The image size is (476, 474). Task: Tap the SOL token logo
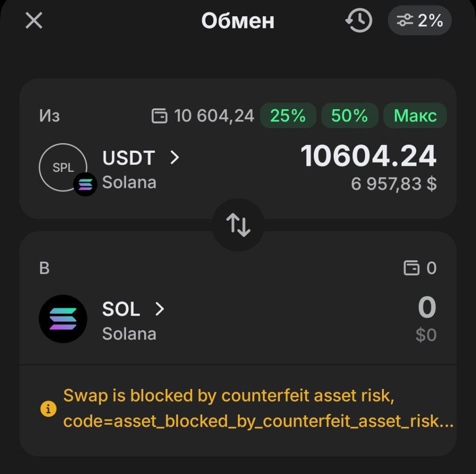click(63, 319)
